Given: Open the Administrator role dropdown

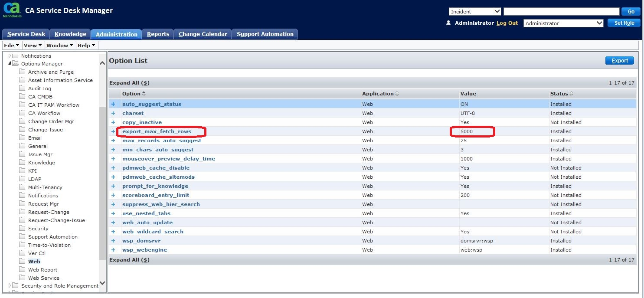Looking at the screenshot, I should click(x=563, y=23).
